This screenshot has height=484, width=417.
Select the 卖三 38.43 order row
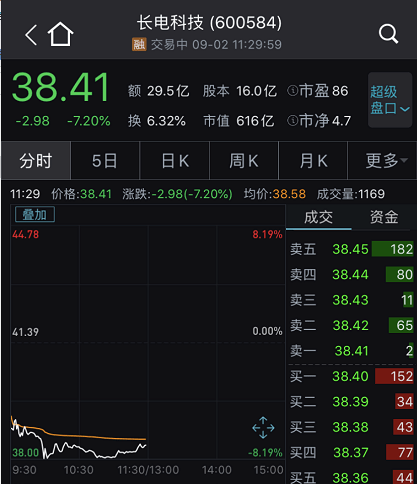352,300
